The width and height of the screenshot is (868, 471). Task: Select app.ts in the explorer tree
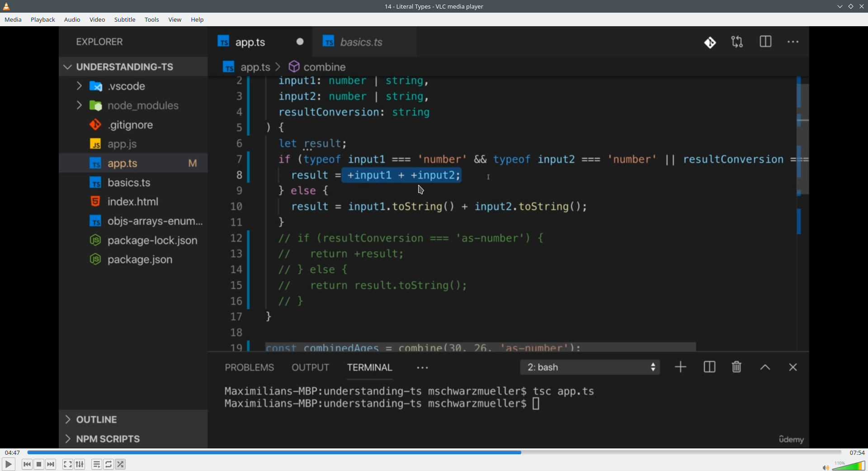[133, 163]
